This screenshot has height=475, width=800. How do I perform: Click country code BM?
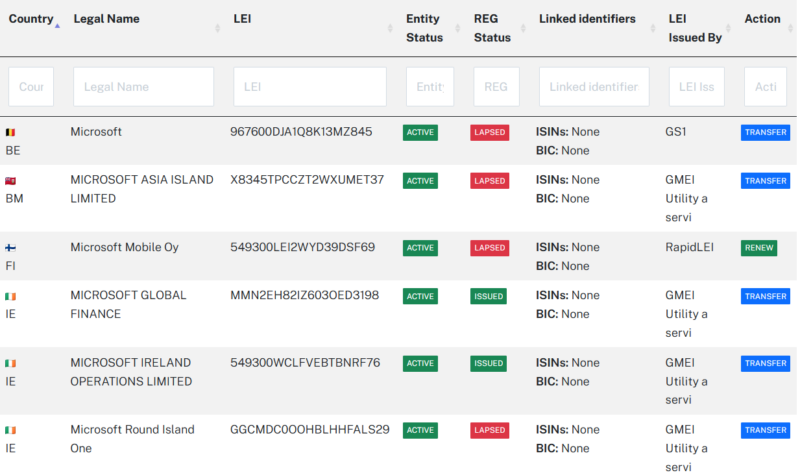[14, 198]
